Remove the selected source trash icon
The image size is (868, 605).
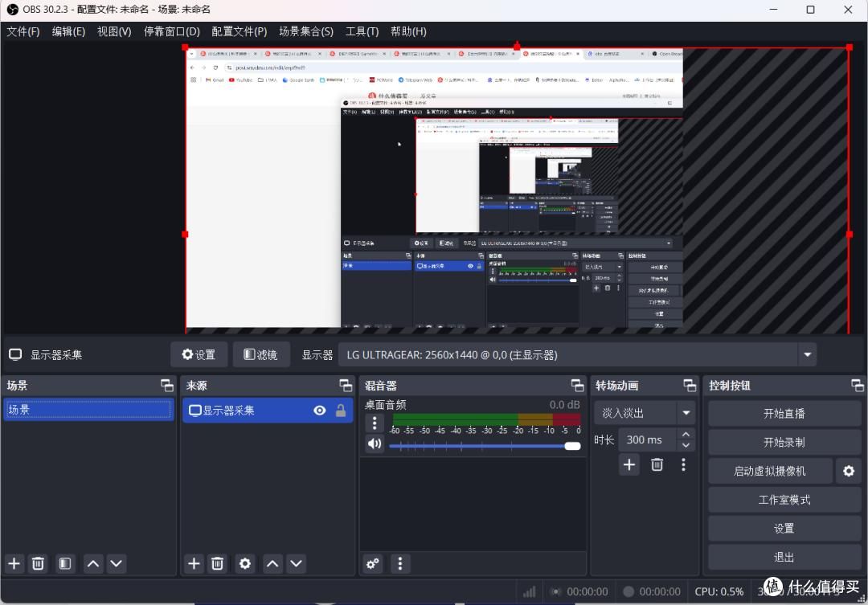[217, 563]
